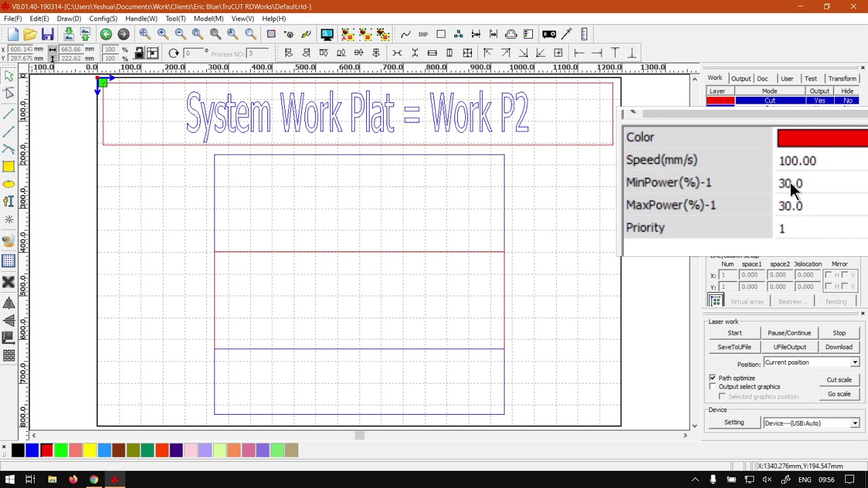Switch to the Output tab
868x488 pixels.
point(741,79)
